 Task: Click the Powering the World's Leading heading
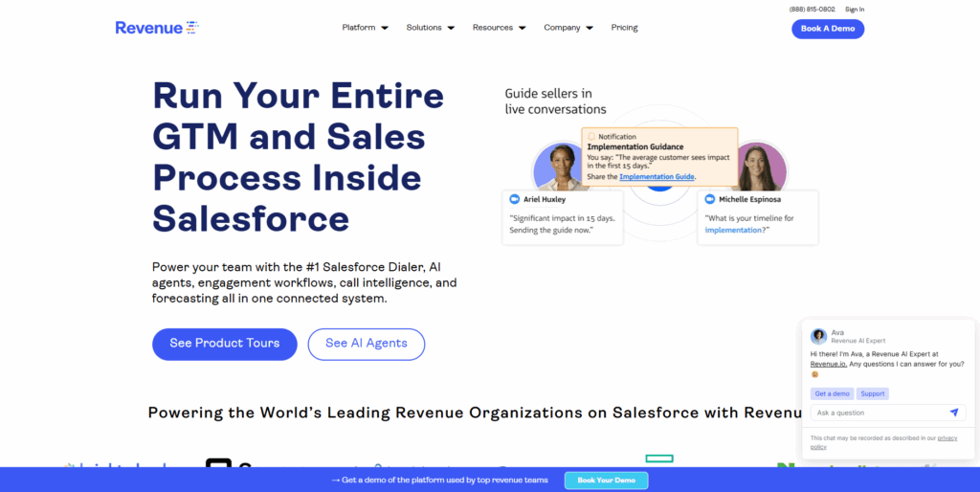tap(475, 413)
